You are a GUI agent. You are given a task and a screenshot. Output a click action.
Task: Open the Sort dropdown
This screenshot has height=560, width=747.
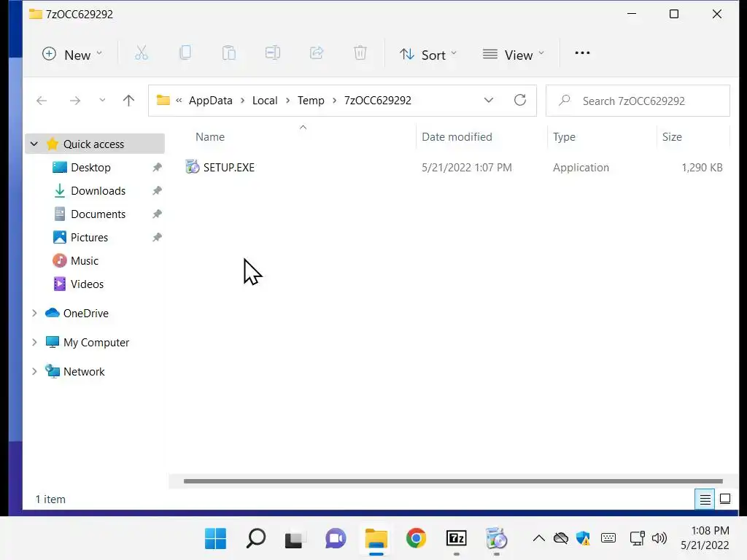[428, 54]
